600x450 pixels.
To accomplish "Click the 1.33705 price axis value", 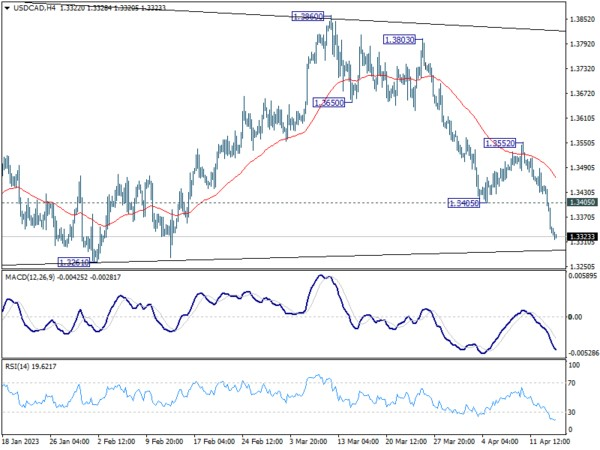I will point(582,217).
